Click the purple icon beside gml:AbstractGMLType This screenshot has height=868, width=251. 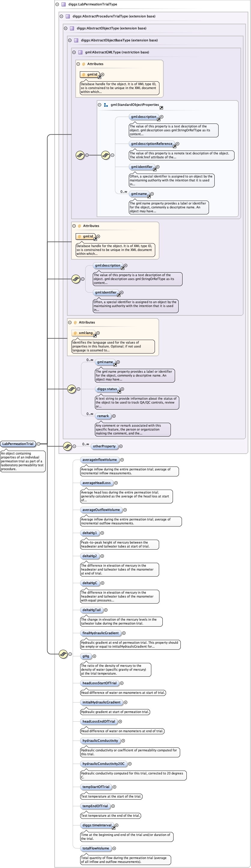click(80, 52)
